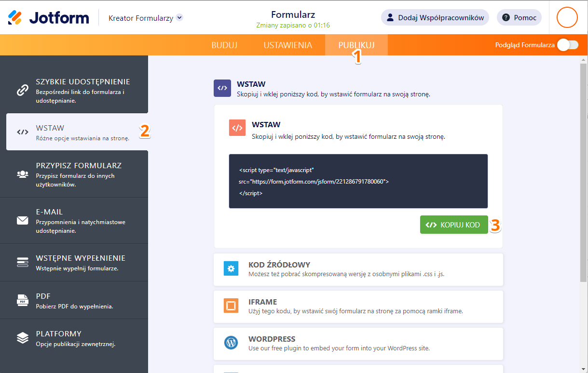This screenshot has height=373, width=588.
Task: Click the KOPIUJ KOD button
Action: [454, 225]
